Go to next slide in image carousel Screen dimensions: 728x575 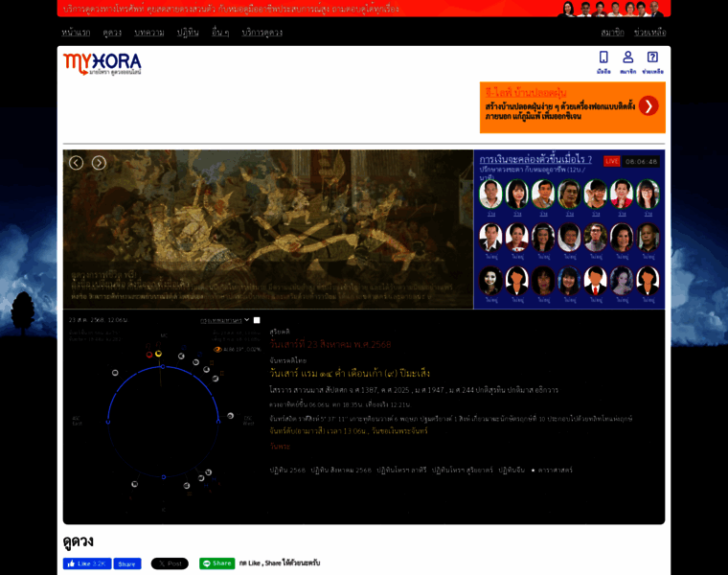[x=99, y=163]
